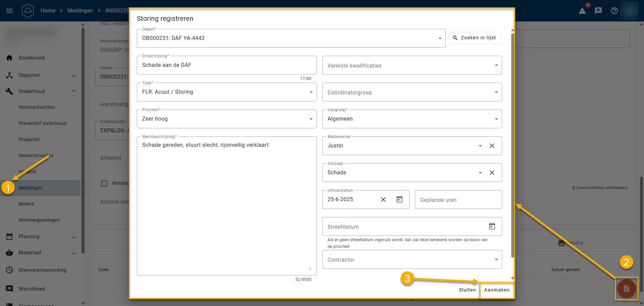Viewport: 644px width, 306px height.
Task: Open the Uitvoerdatum calendar picker
Action: 399,200
